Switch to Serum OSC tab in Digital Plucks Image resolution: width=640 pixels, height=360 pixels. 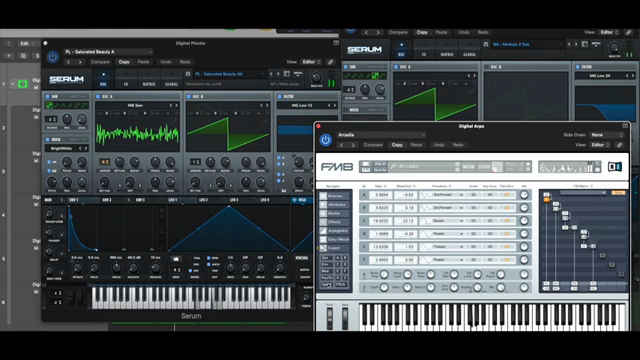pos(103,79)
